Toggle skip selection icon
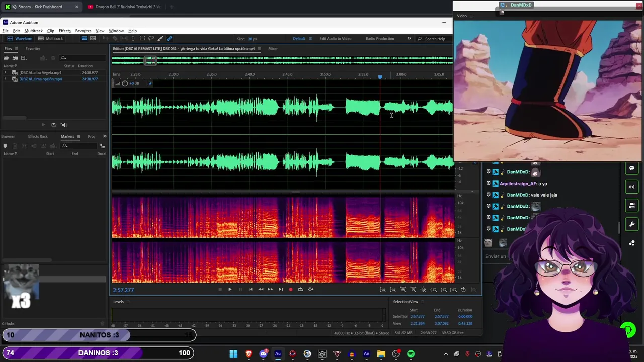The width and height of the screenshot is (644, 362). 310,289
